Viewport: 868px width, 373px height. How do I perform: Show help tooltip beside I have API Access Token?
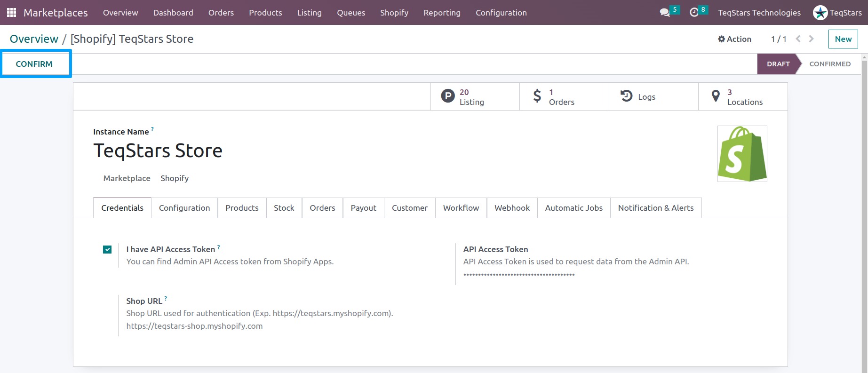[219, 246]
